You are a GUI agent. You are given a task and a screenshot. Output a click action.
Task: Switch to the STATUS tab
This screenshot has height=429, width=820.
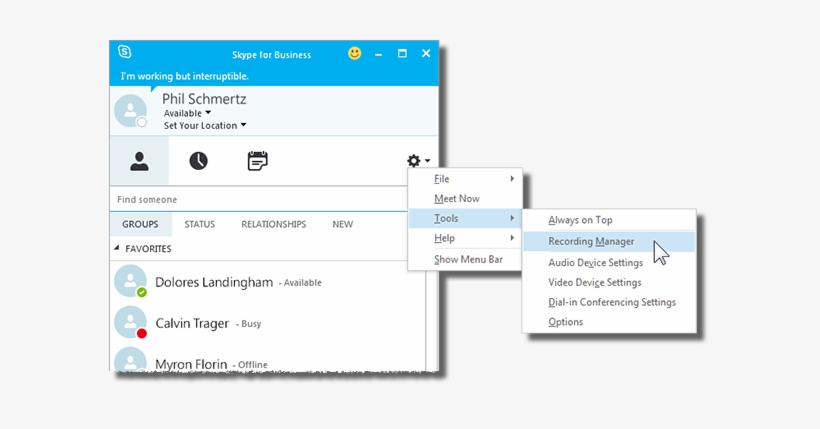(199, 224)
